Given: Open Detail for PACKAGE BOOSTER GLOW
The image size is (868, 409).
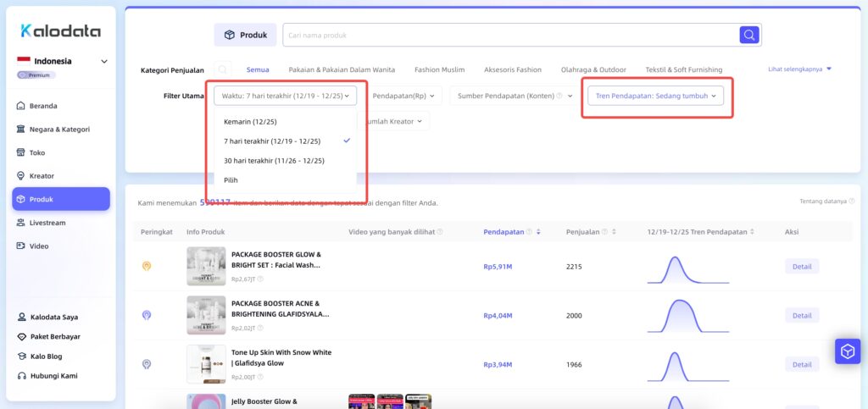Looking at the screenshot, I should pyautogui.click(x=802, y=267).
